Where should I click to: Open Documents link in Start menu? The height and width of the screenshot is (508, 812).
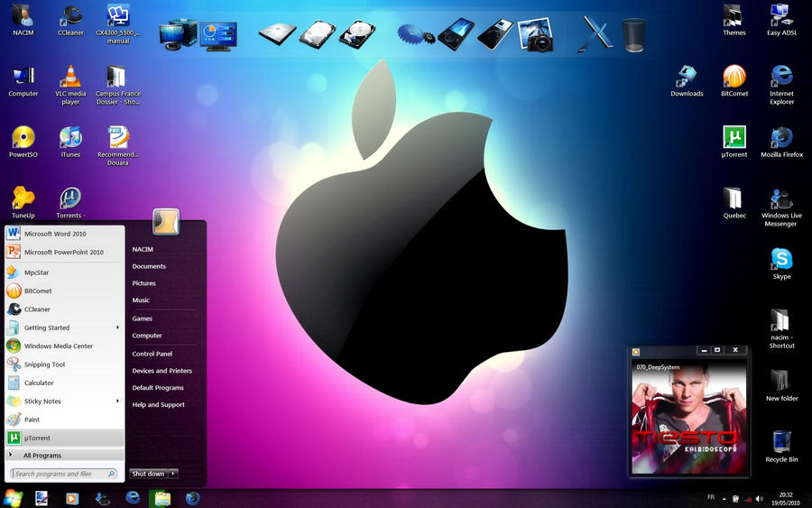149,266
